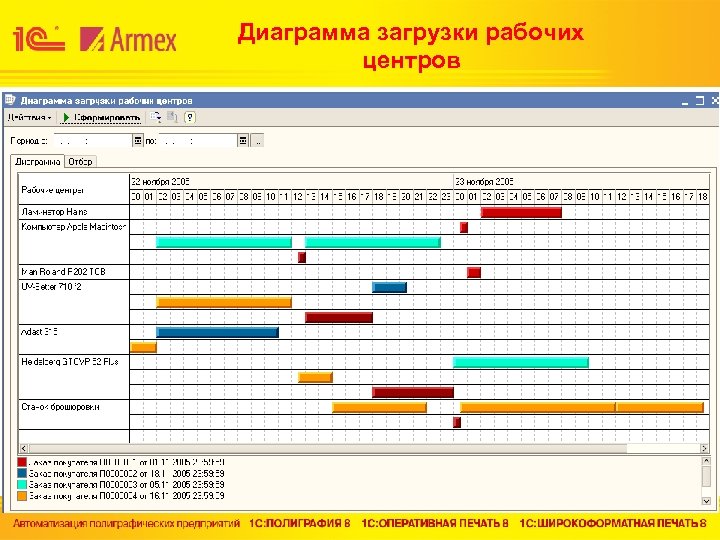Image resolution: width=720 pixels, height=540 pixels.
Task: Click the tiny red bar under Станок брошюровки
Action: click(457, 422)
